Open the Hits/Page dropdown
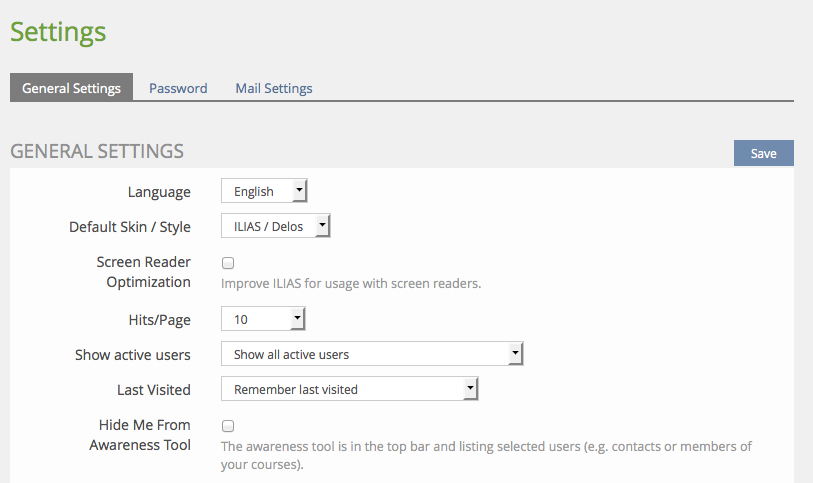This screenshot has height=483, width=813. [x=263, y=320]
